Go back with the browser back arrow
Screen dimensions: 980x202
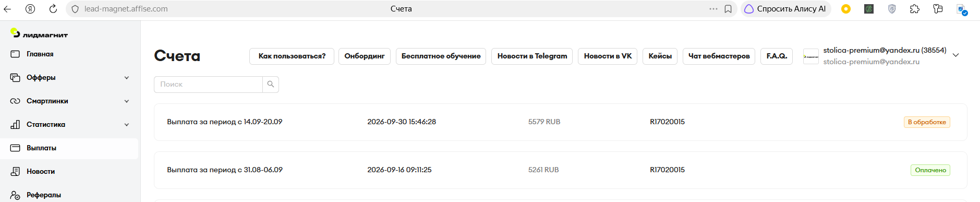pyautogui.click(x=7, y=9)
